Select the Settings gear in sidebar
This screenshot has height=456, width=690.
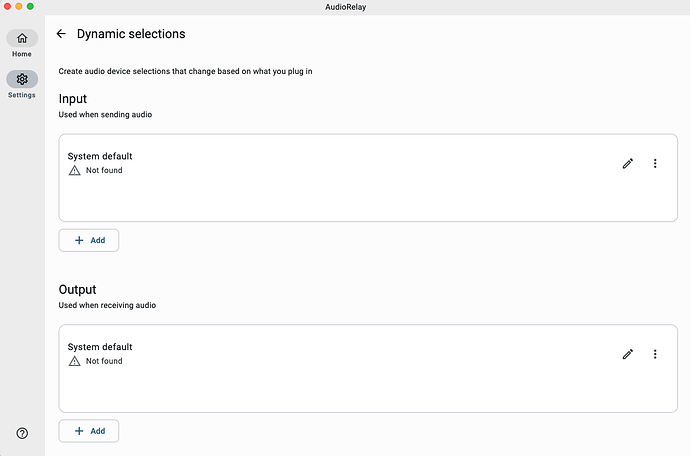(22, 81)
